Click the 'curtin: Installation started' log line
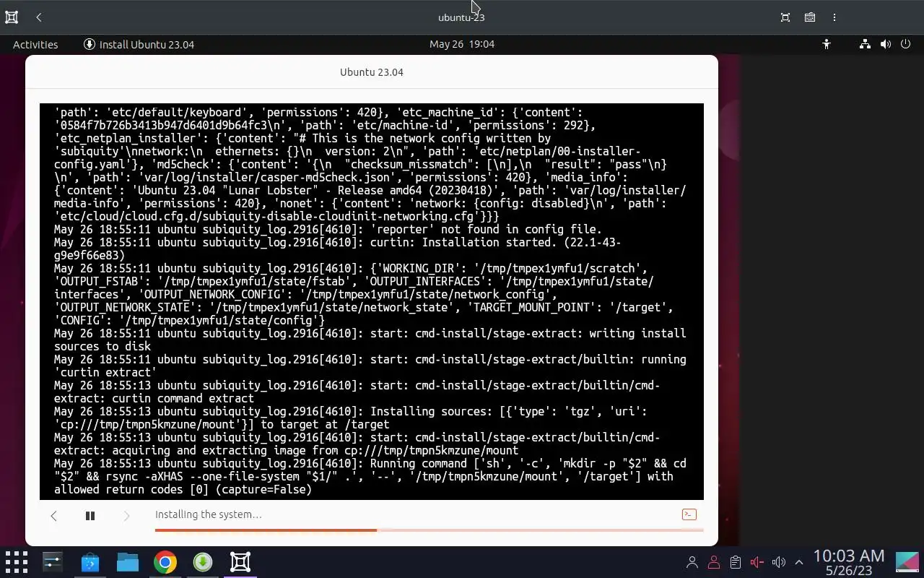This screenshot has height=578, width=924. (x=337, y=249)
